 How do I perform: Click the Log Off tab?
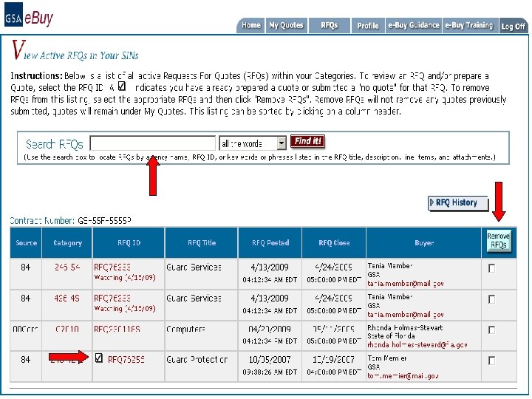(x=513, y=26)
